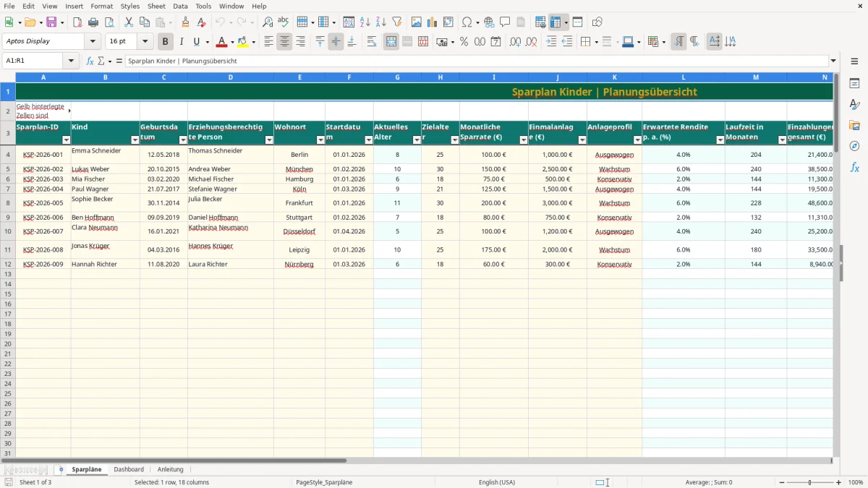Toggle Align Right
Viewport: 868px width, 488px height.
[300, 42]
